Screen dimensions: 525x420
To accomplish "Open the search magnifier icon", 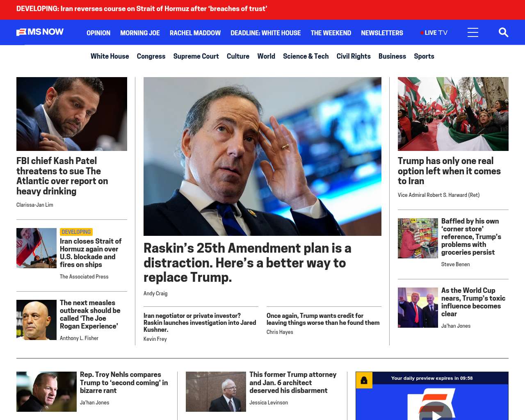I will 503,32.
